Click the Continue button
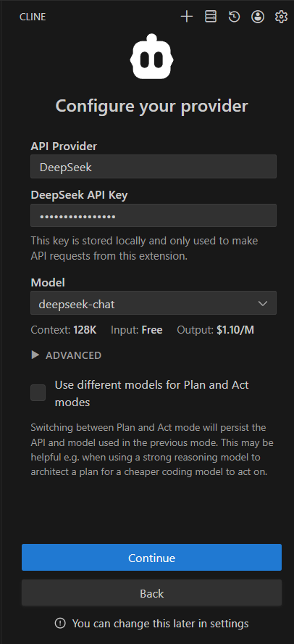Image resolution: width=294 pixels, height=644 pixels. pyautogui.click(x=152, y=558)
